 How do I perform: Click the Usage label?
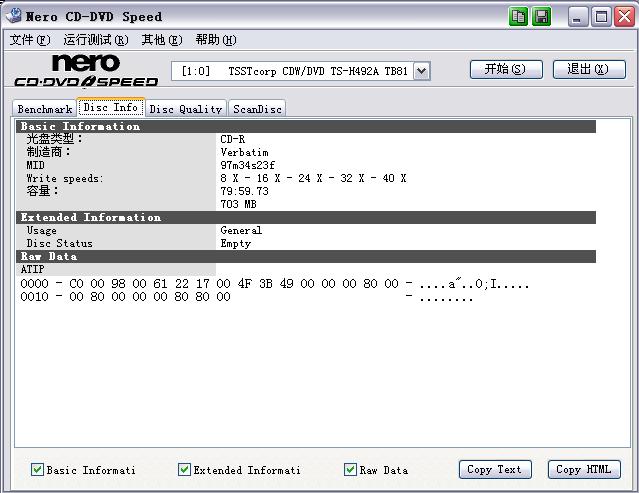tap(42, 231)
